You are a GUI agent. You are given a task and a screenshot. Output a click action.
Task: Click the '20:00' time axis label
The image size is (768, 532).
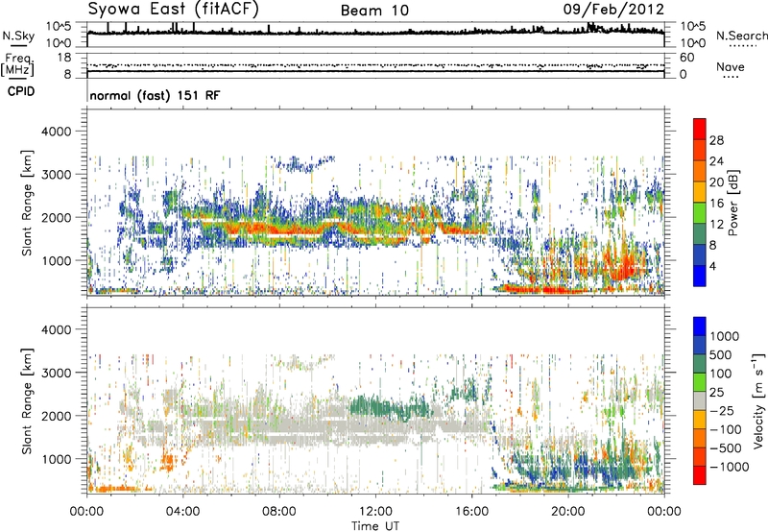(567, 512)
